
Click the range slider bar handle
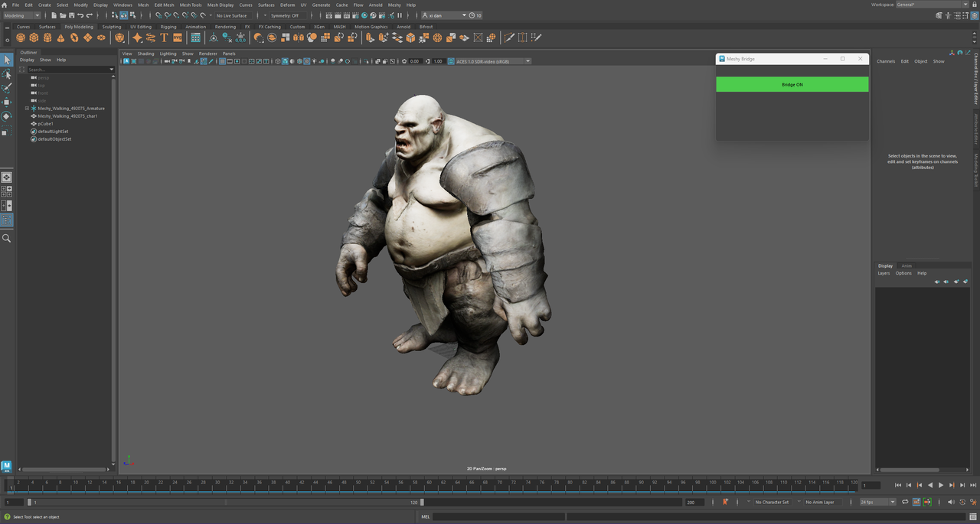click(225, 502)
